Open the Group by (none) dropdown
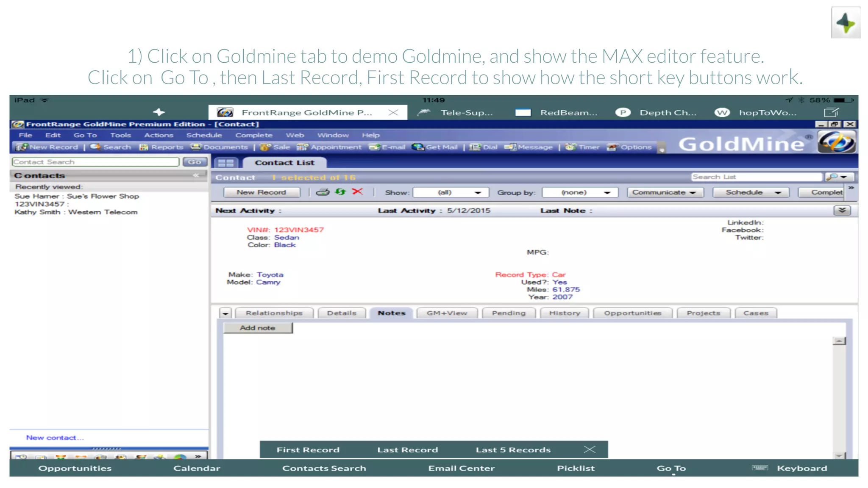The image size is (868, 488). pyautogui.click(x=580, y=192)
